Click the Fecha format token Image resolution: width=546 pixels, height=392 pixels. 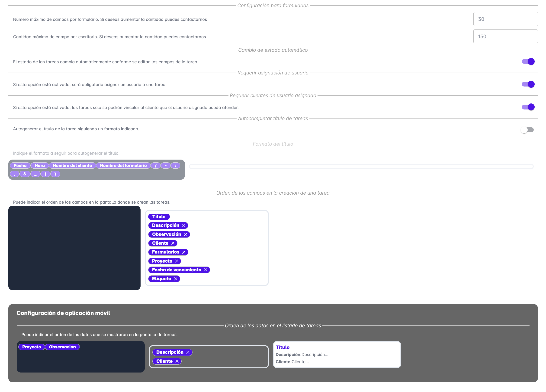(20, 165)
